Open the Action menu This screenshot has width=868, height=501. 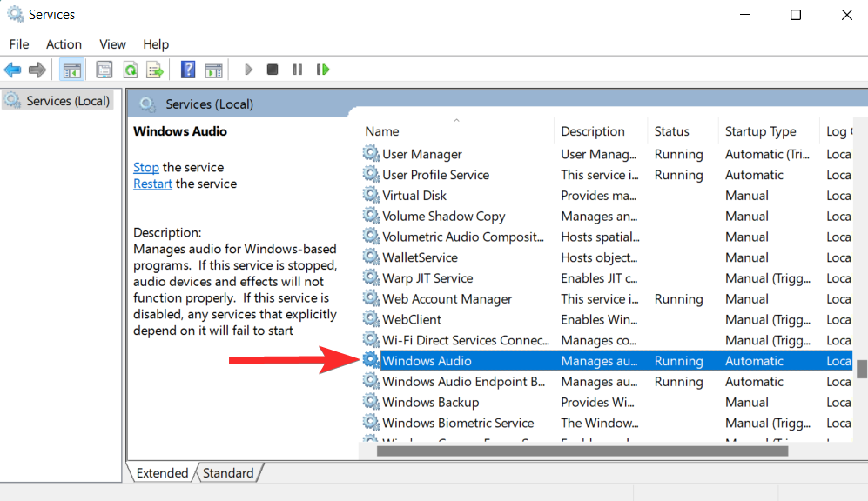point(64,43)
